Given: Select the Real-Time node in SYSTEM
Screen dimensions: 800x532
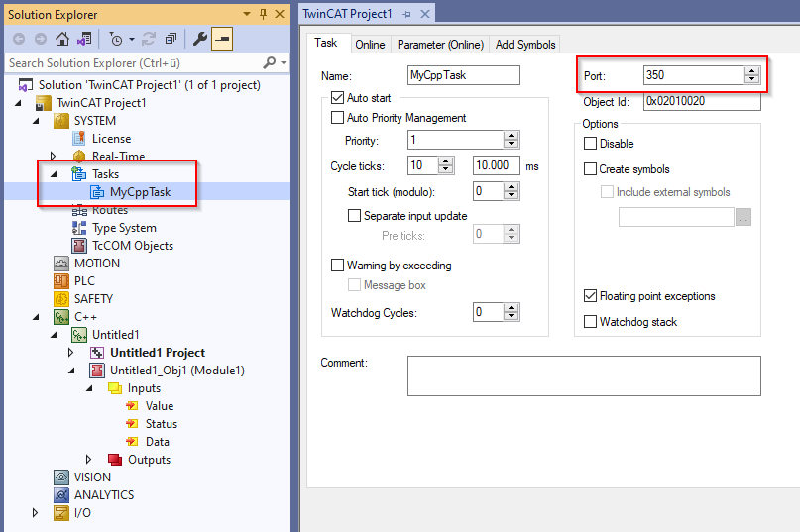Looking at the screenshot, I should point(118,157).
